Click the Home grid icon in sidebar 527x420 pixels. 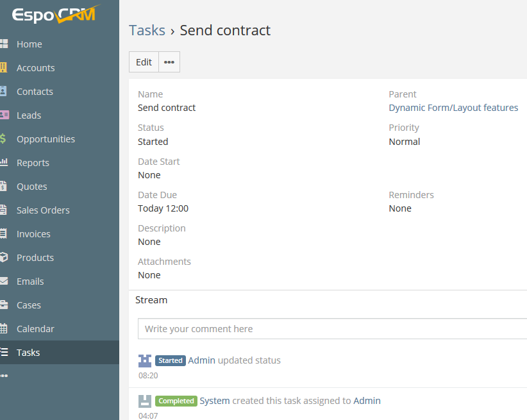point(4,44)
